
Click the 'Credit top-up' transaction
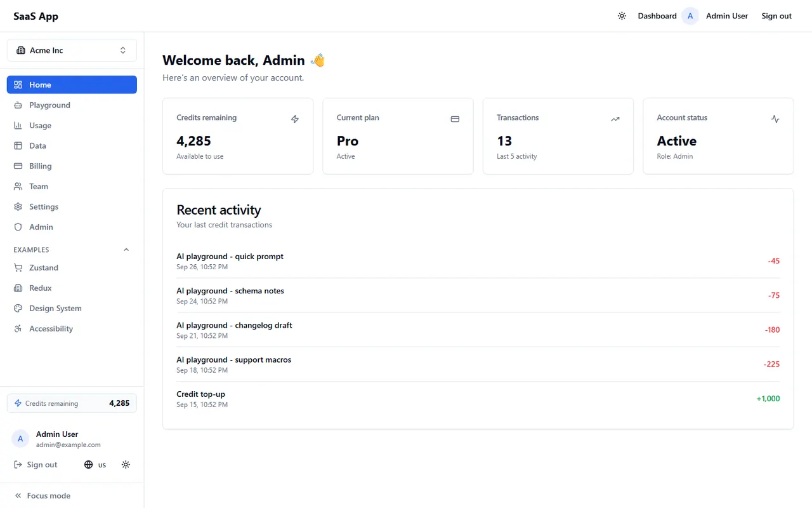478,399
